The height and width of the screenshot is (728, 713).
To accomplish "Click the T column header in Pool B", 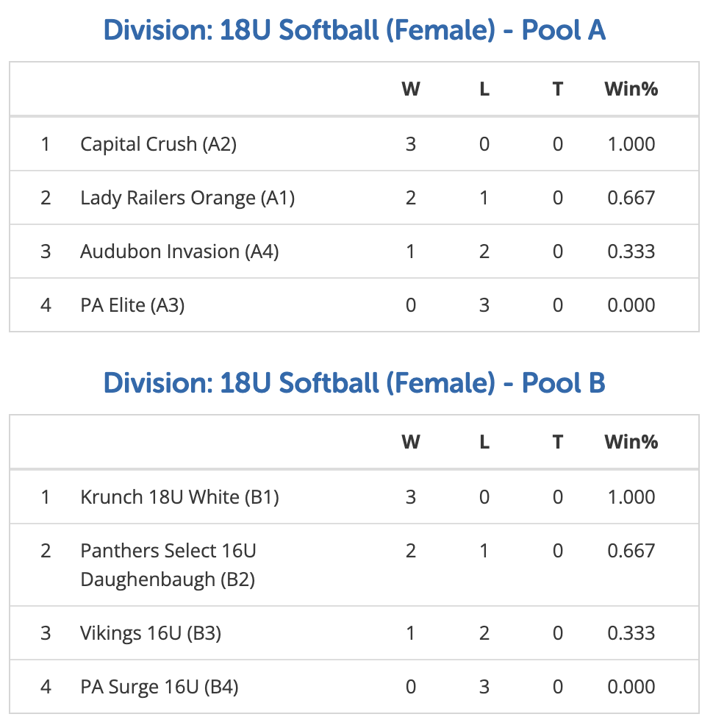I will 558,442.
